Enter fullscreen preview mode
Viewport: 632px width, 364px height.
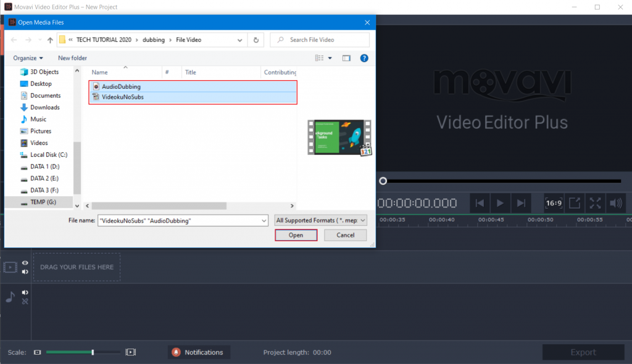(595, 203)
